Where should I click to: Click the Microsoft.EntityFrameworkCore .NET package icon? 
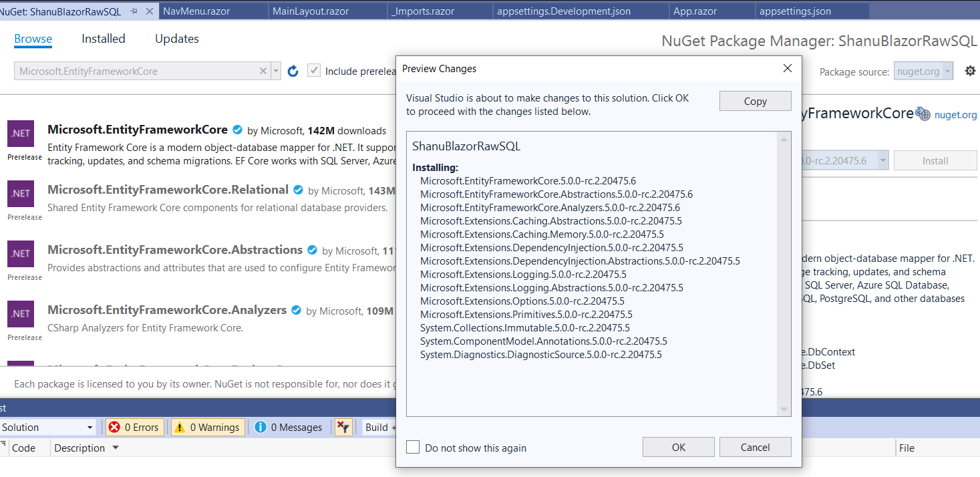pyautogui.click(x=21, y=134)
